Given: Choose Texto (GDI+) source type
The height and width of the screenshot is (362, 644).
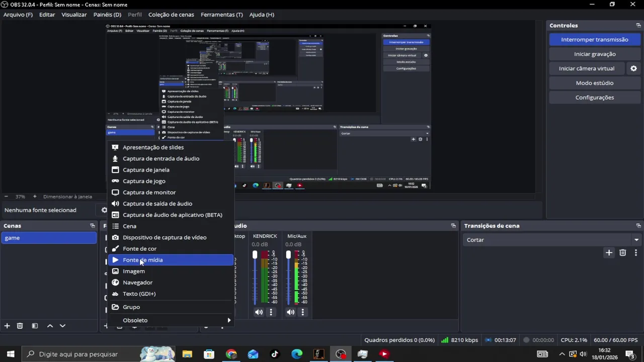Looking at the screenshot, I should [171, 294].
